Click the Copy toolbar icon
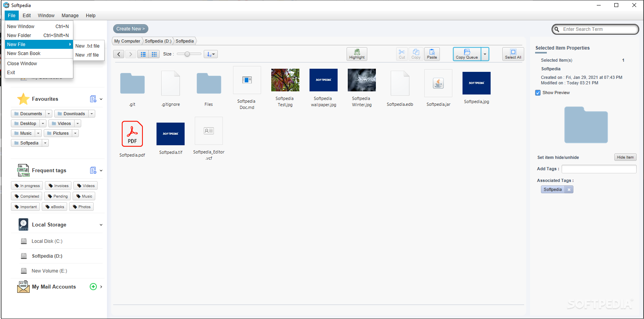 pos(416,54)
